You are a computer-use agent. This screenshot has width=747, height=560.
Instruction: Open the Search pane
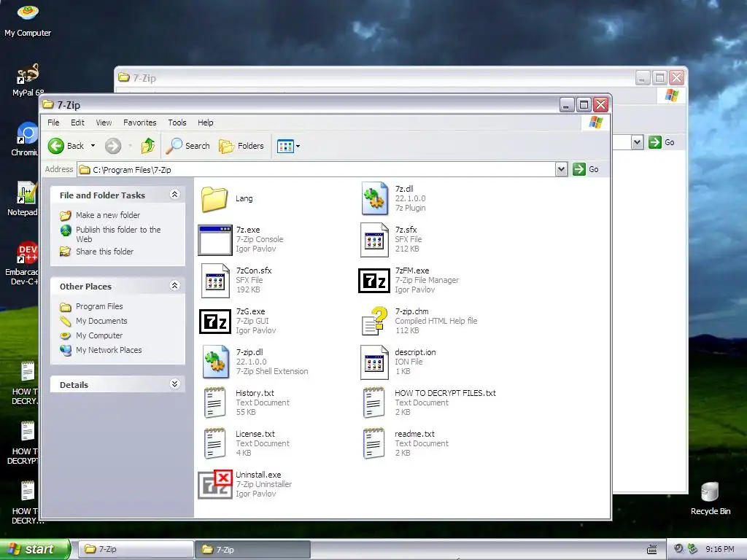pyautogui.click(x=187, y=146)
